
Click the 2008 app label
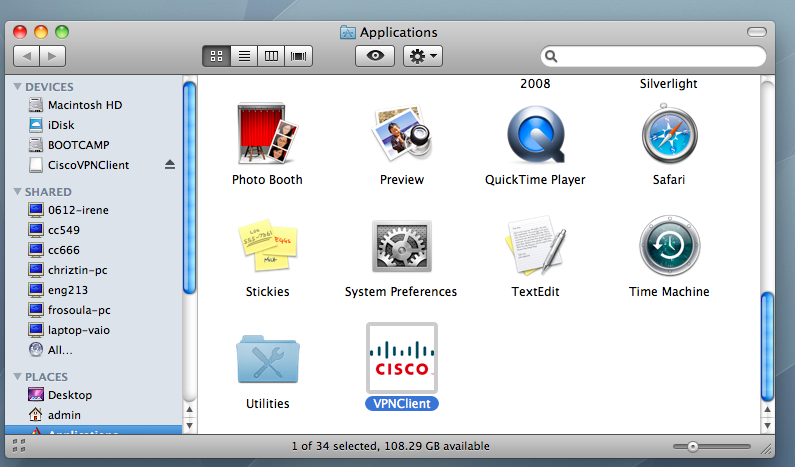click(535, 84)
